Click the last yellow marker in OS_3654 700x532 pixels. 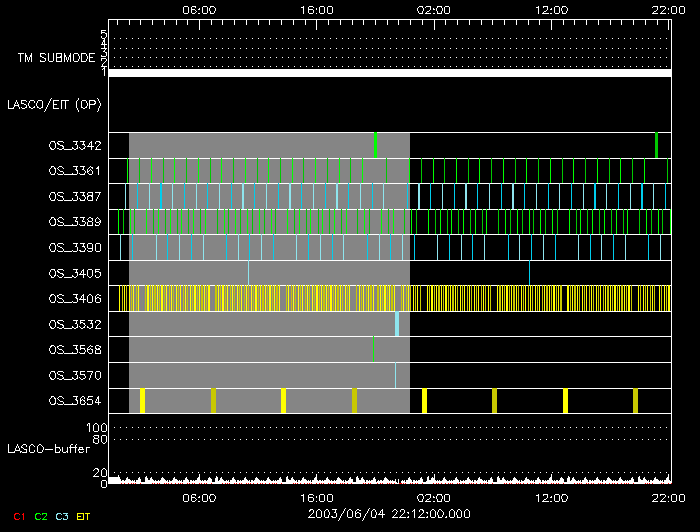tap(635, 401)
